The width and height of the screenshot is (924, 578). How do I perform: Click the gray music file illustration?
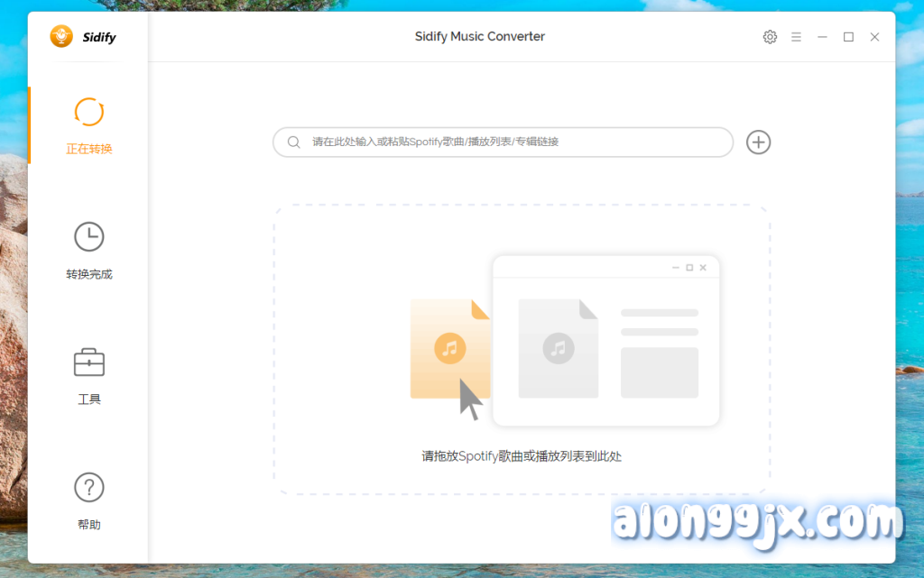pos(558,348)
